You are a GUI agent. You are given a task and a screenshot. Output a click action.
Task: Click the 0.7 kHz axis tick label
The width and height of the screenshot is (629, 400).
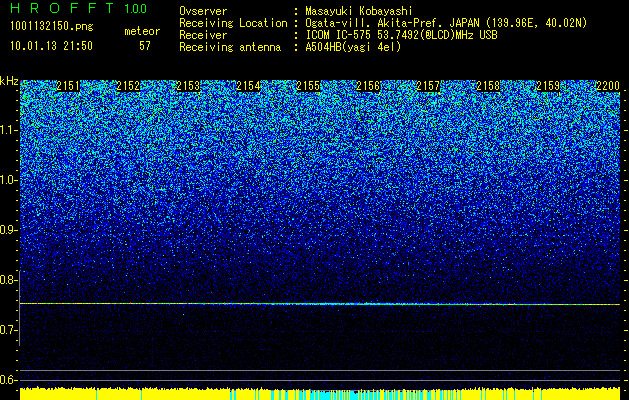8,330
